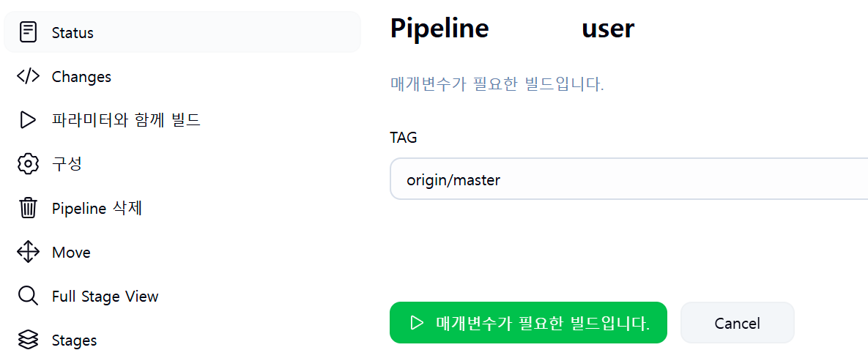
Task: Click the gear icon beside 구성
Action: [28, 165]
